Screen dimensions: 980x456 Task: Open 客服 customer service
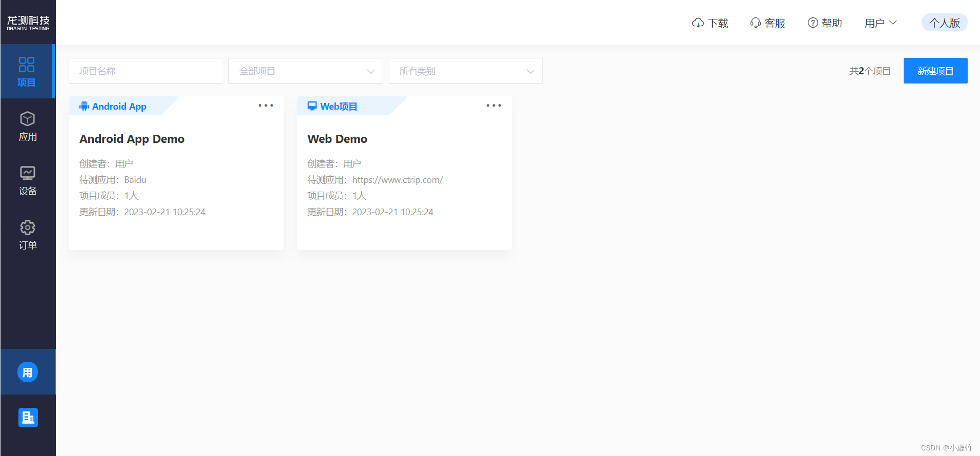click(x=767, y=23)
